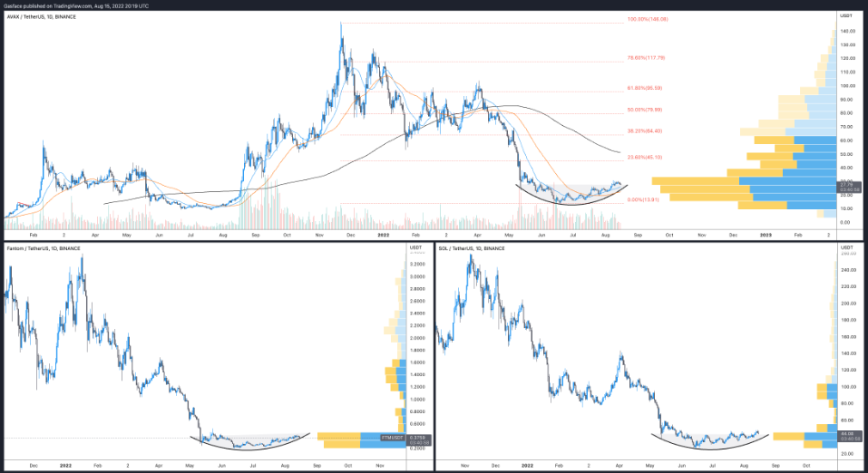Select the 50.00% Fibonacci retracement label
868x473 pixels.
[645, 110]
